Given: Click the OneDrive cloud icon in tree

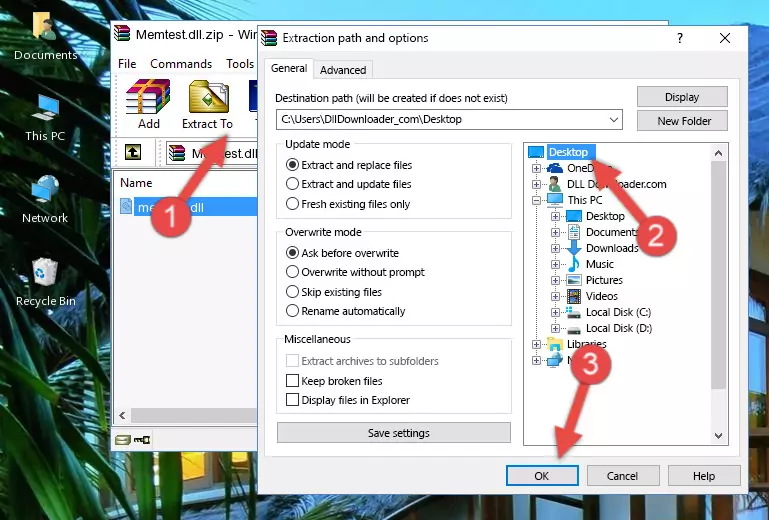Looking at the screenshot, I should (555, 168).
